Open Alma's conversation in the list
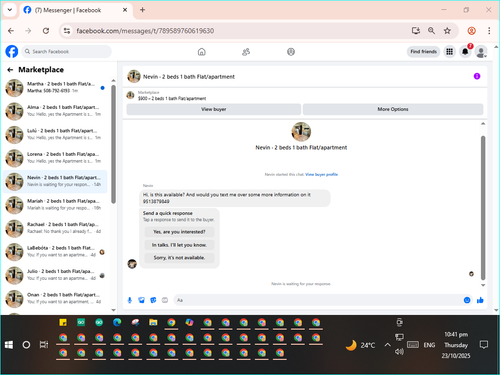This screenshot has height=375, width=500. (x=55, y=111)
